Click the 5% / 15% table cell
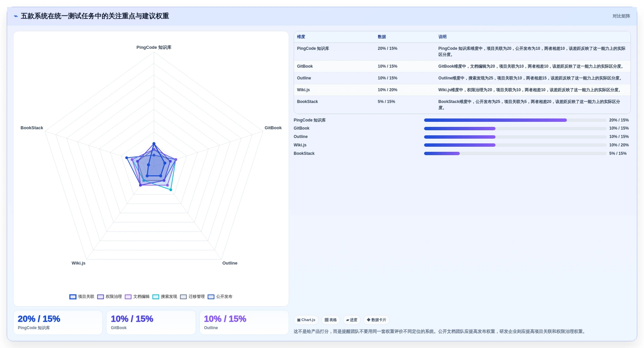644x348 pixels. 386,102
